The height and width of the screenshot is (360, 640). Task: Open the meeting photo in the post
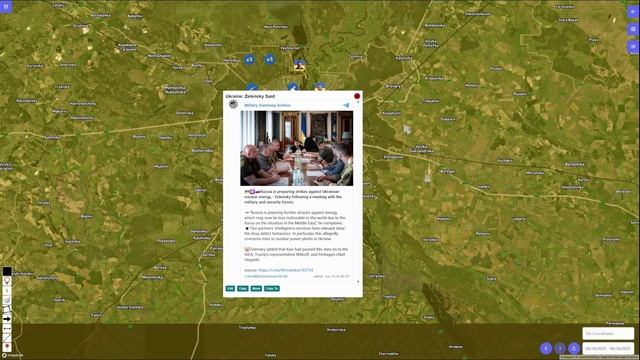coord(297,149)
